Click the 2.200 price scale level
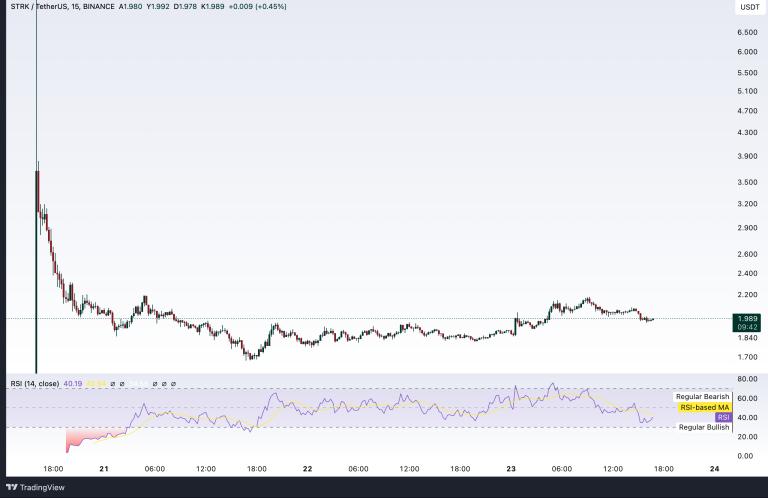 click(x=747, y=295)
